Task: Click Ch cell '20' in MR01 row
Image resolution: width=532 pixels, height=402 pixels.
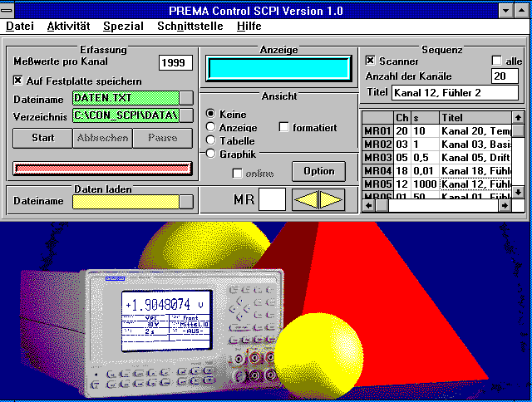Action: [402, 131]
